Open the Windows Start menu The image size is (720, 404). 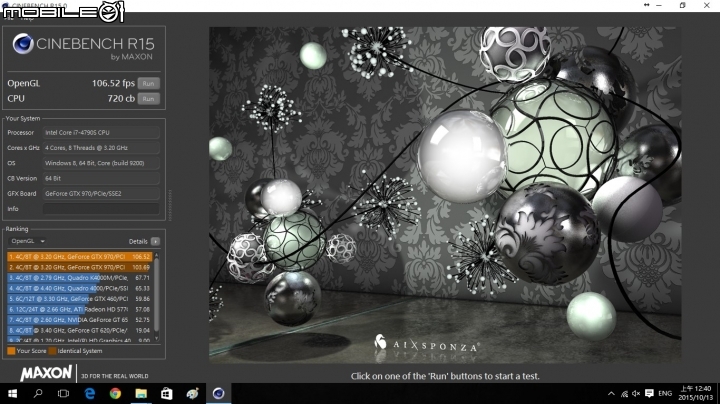[x=12, y=393]
